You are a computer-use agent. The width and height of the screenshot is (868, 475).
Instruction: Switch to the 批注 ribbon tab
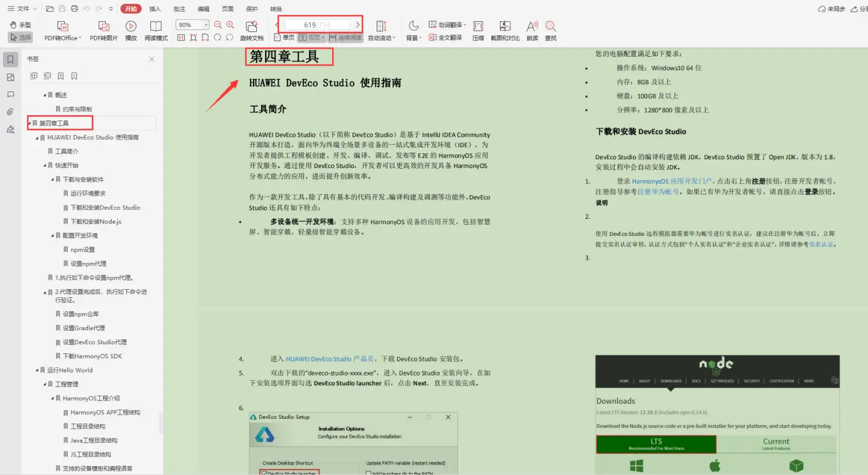[x=179, y=9]
